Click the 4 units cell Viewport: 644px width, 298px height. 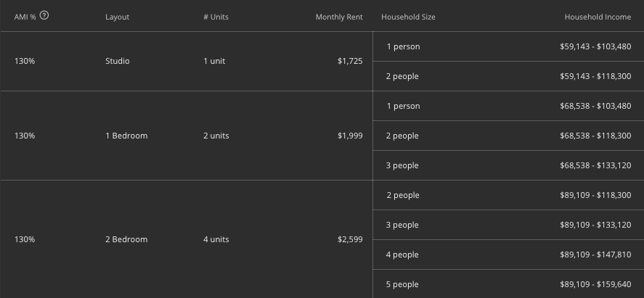[216, 239]
